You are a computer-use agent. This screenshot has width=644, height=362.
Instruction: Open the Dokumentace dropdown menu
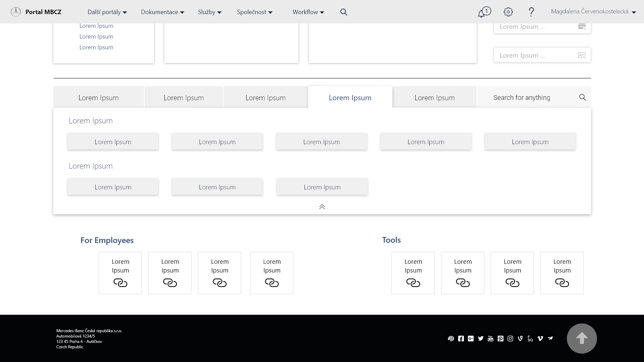point(162,12)
